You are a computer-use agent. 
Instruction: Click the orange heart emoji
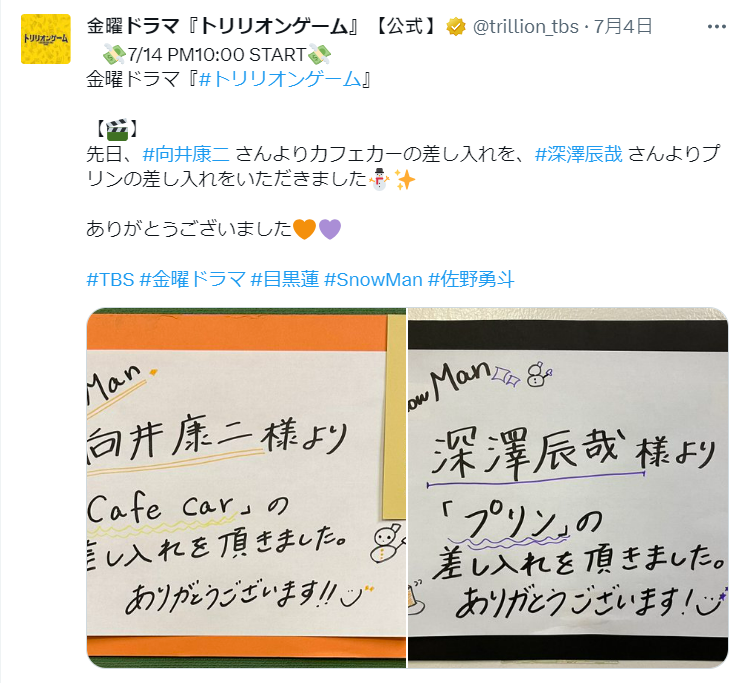(x=304, y=229)
